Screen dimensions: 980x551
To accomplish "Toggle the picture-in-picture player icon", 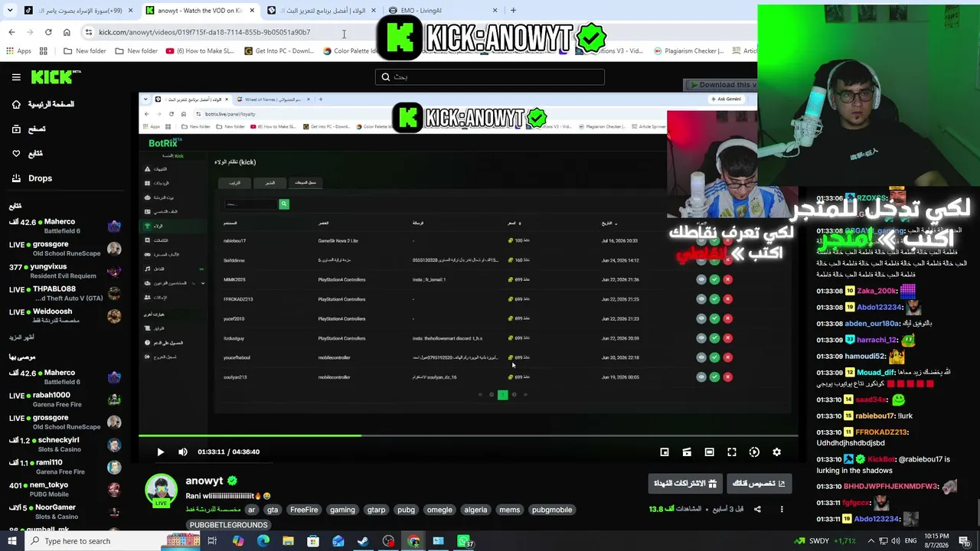I will pos(665,452).
